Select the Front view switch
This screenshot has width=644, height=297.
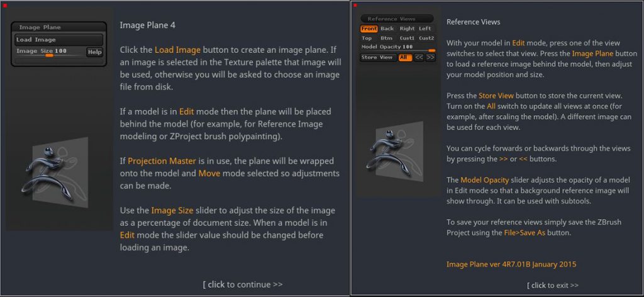pyautogui.click(x=369, y=29)
